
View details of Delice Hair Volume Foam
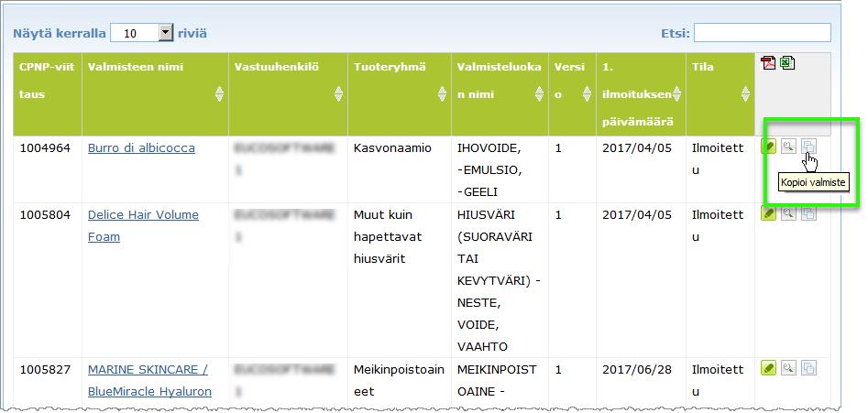point(789,212)
